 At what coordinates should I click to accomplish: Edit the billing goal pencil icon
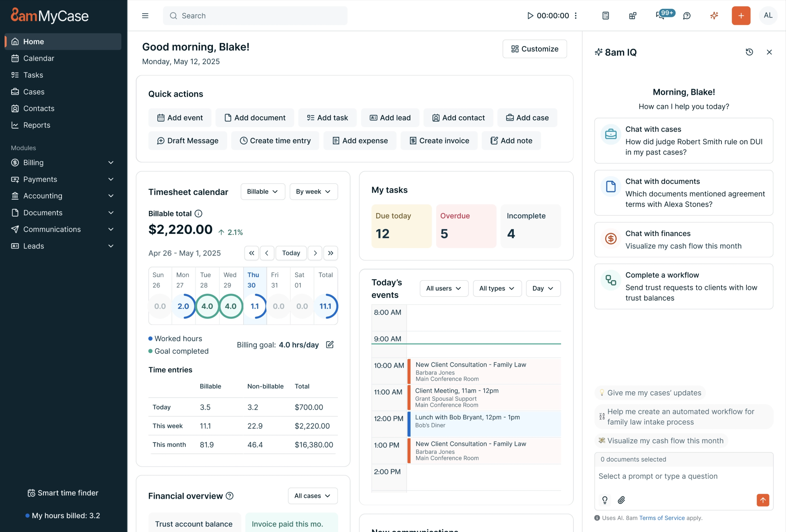tap(330, 345)
